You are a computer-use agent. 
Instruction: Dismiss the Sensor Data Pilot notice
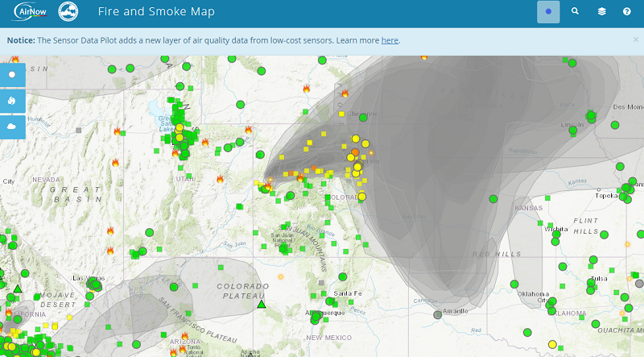coord(634,39)
